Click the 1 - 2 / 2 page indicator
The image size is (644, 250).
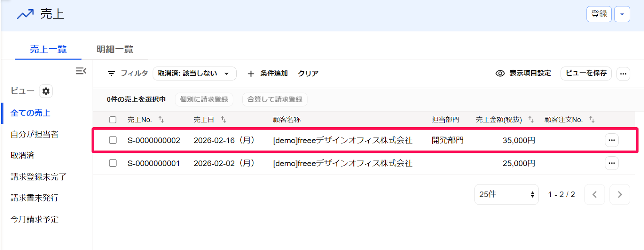click(x=561, y=194)
